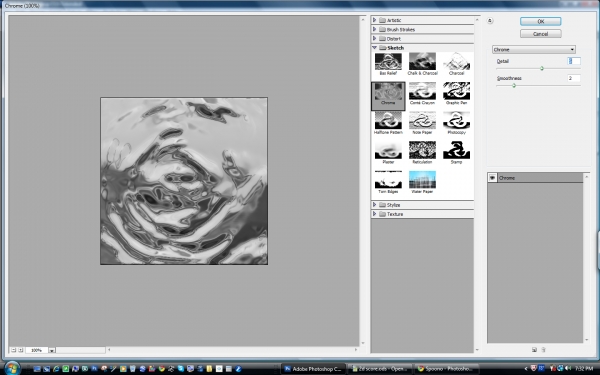Zoom in preview with plus button
Screen dimensions: 600x375
tap(21, 350)
